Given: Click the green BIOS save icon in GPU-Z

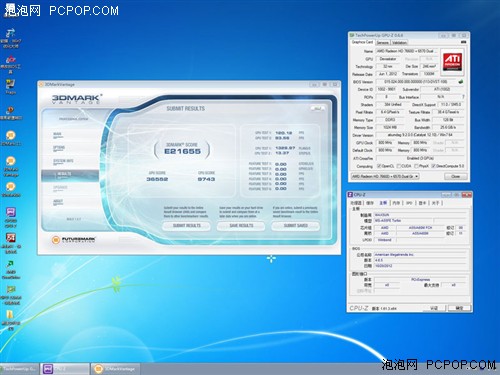Looking at the screenshot, I should tap(461, 82).
